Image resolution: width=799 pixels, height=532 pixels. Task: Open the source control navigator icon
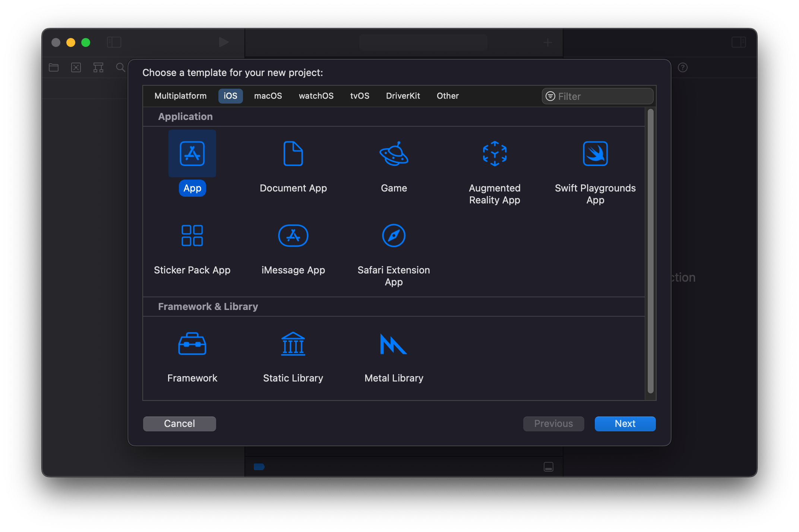click(76, 67)
